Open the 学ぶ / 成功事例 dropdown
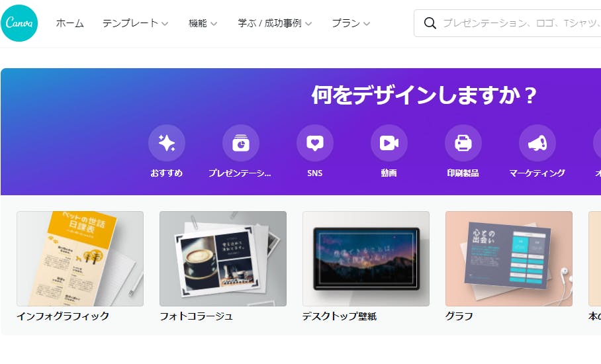601x364 pixels. coord(275,23)
